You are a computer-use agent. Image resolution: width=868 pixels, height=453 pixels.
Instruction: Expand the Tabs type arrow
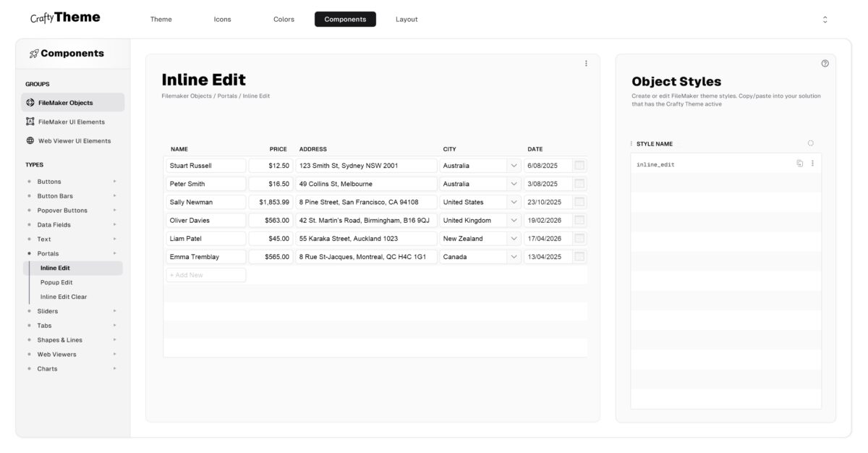[x=114, y=326]
